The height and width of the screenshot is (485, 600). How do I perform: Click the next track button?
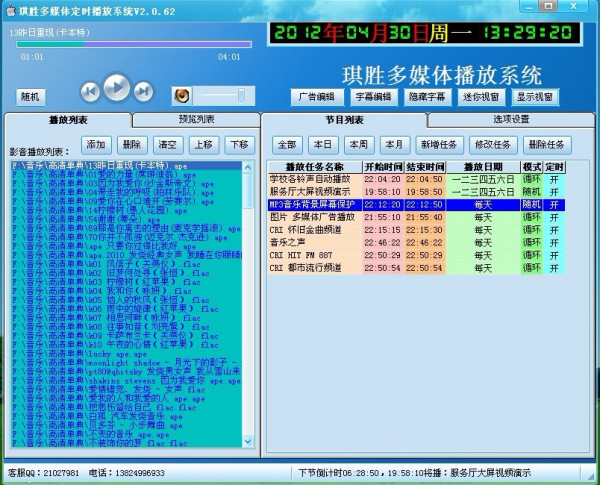(x=143, y=91)
